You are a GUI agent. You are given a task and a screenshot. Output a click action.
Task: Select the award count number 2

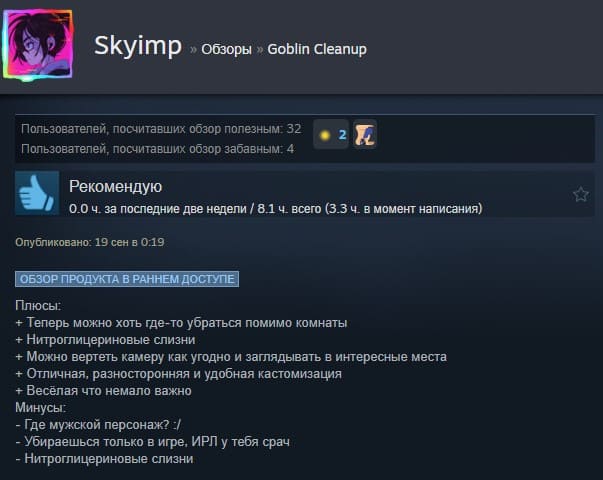coord(342,135)
